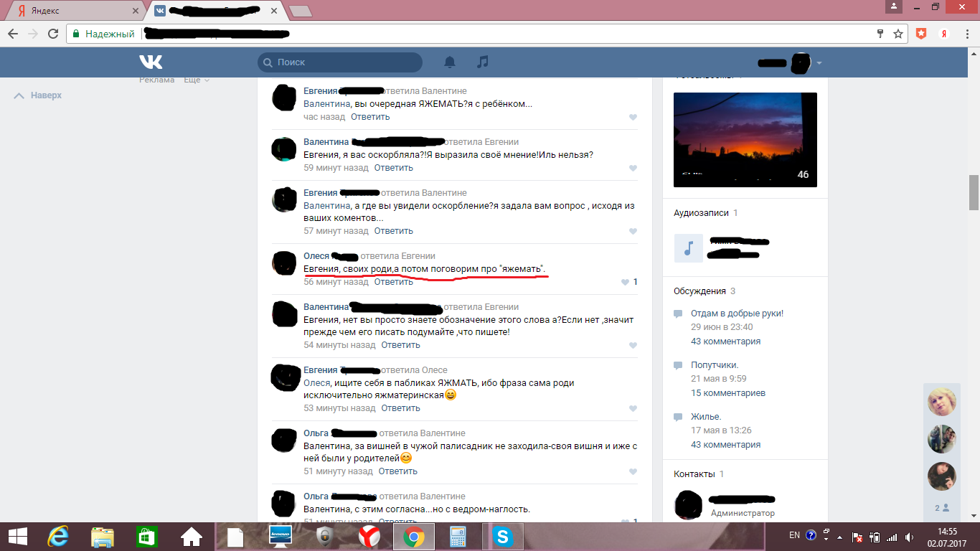The image size is (980, 551).
Task: Reply to comment posted 53 минуты назад
Action: (x=400, y=408)
